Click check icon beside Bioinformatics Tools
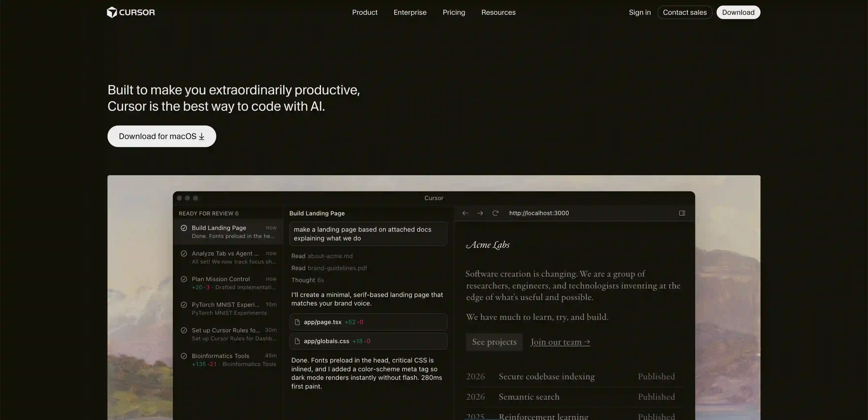 point(184,356)
